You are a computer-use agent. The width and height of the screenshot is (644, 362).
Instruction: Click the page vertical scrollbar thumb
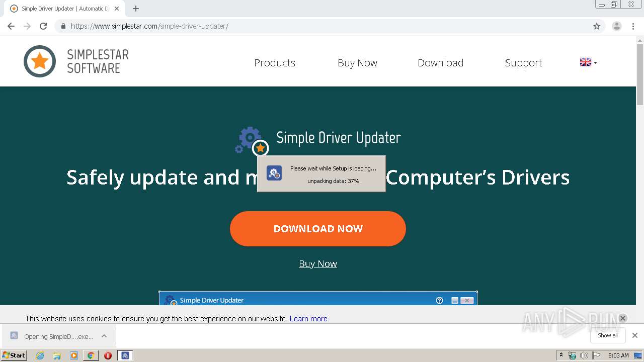pyautogui.click(x=640, y=74)
